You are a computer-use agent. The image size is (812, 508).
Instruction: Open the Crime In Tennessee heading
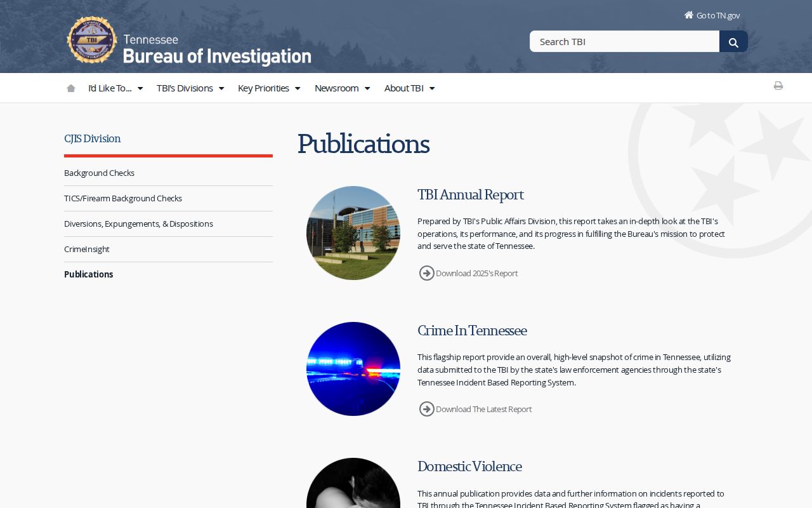[x=472, y=331]
